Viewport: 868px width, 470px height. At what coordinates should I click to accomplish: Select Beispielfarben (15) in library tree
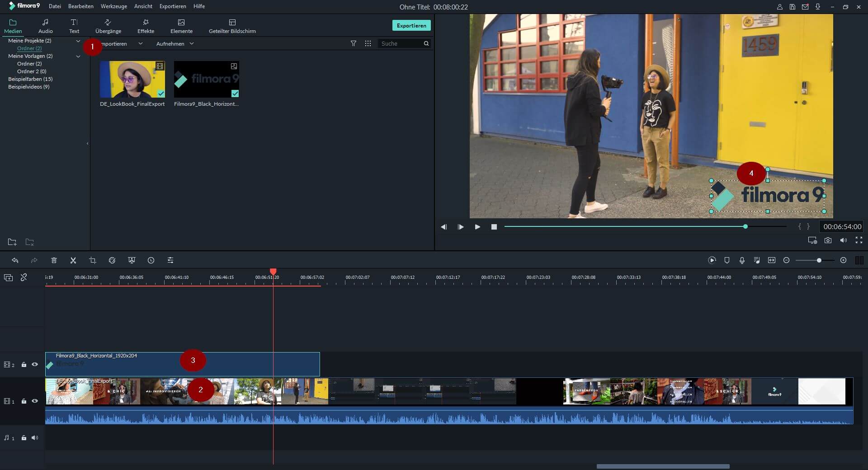[x=30, y=79]
